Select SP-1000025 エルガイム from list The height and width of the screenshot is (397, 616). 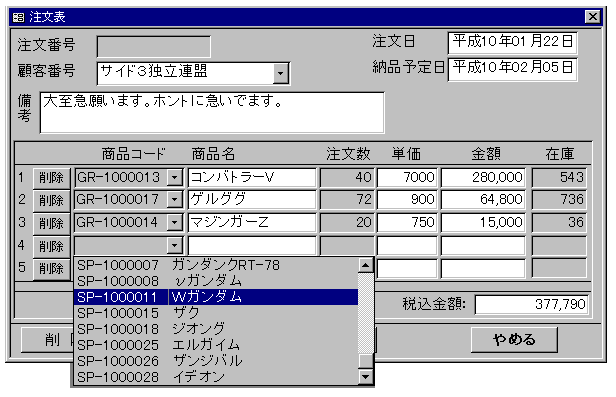(x=216, y=345)
